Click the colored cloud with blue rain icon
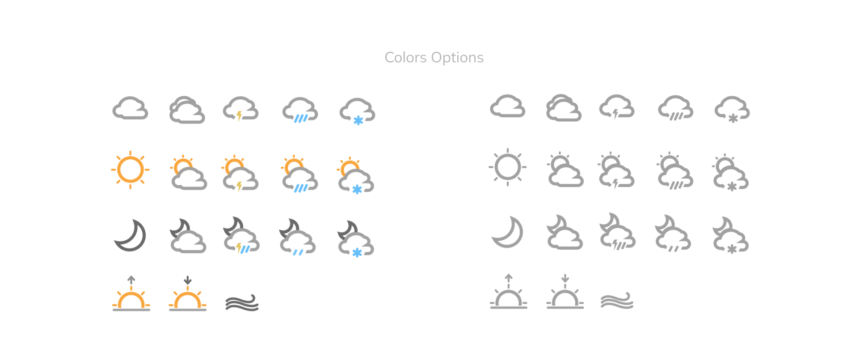This screenshot has width=868, height=358. (300, 110)
